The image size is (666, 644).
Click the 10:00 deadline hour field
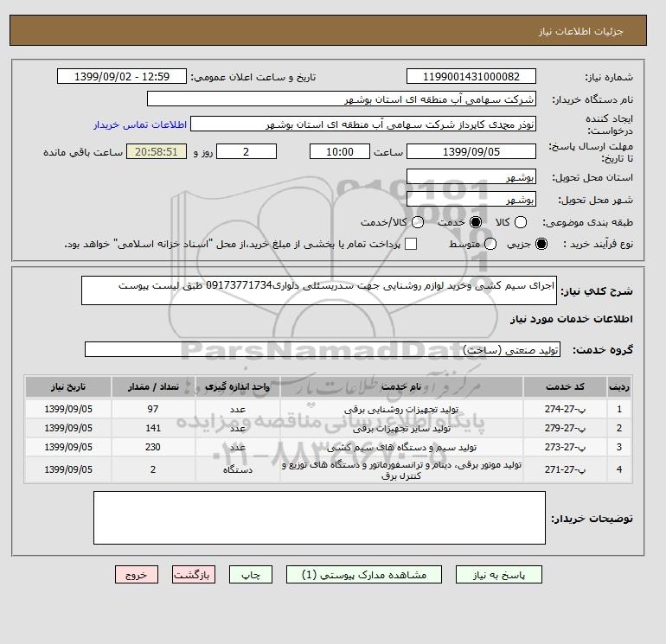pyautogui.click(x=340, y=151)
